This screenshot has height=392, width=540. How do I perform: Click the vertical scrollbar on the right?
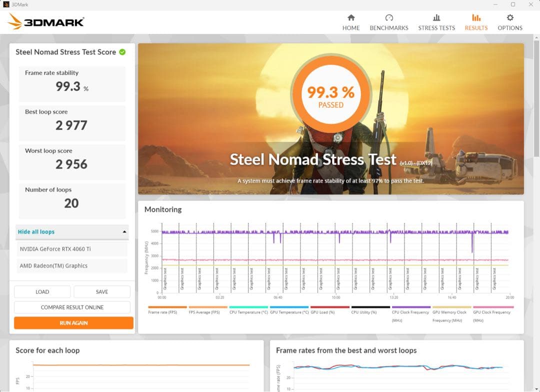tap(536, 100)
